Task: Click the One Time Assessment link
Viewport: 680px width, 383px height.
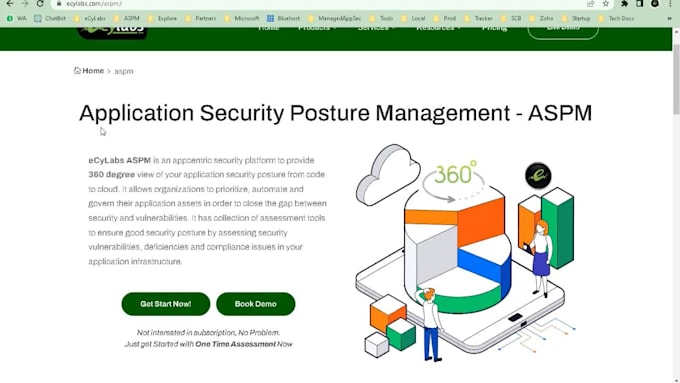Action: click(x=235, y=344)
